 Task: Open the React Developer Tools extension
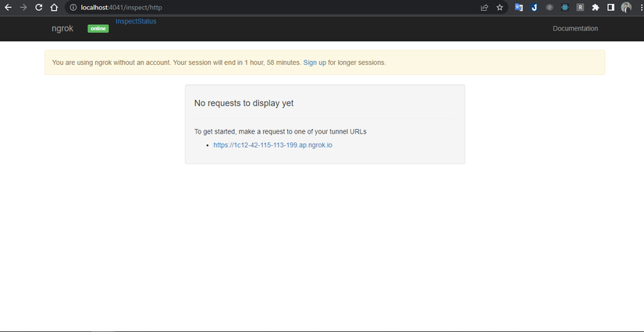tap(564, 7)
